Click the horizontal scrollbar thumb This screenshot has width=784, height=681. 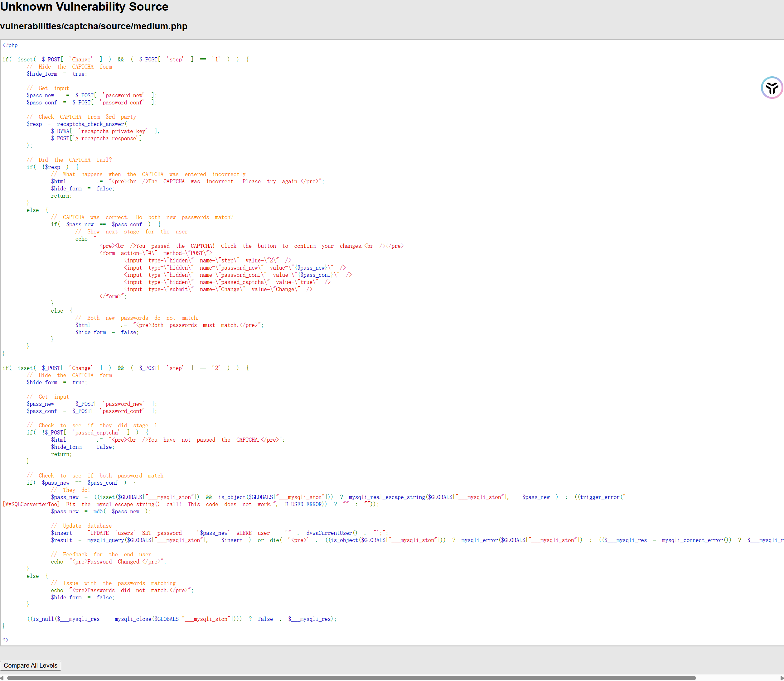(x=351, y=678)
